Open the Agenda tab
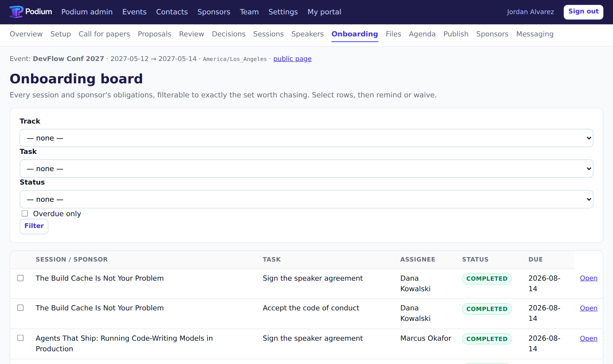Viewport: 613px width, 364px height. coord(422,34)
